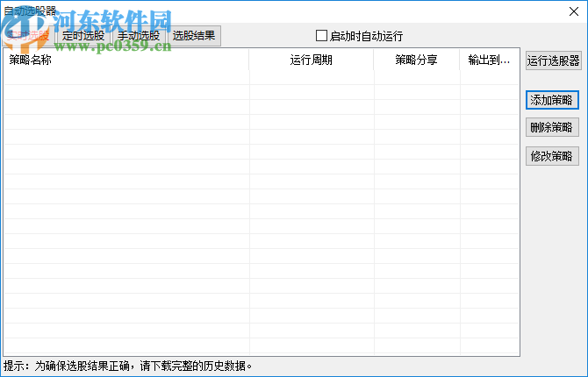This screenshot has height=377, width=588.
Task: Click the 输出到... column header
Action: click(490, 60)
